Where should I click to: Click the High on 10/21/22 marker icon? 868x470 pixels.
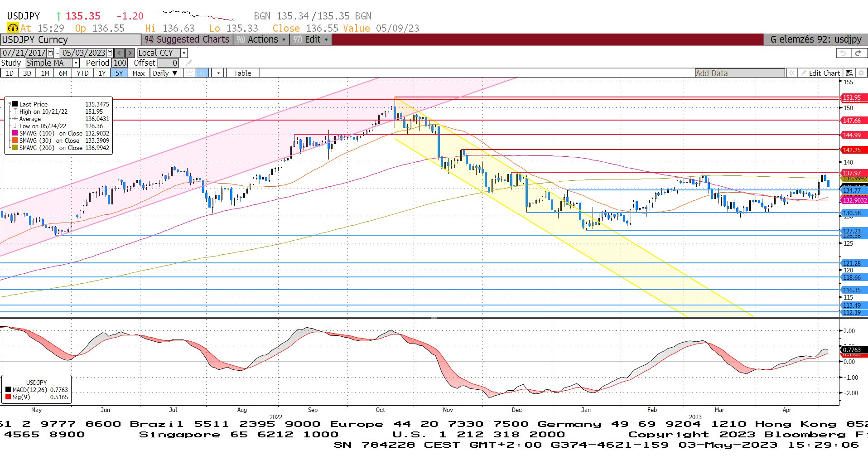coord(15,111)
